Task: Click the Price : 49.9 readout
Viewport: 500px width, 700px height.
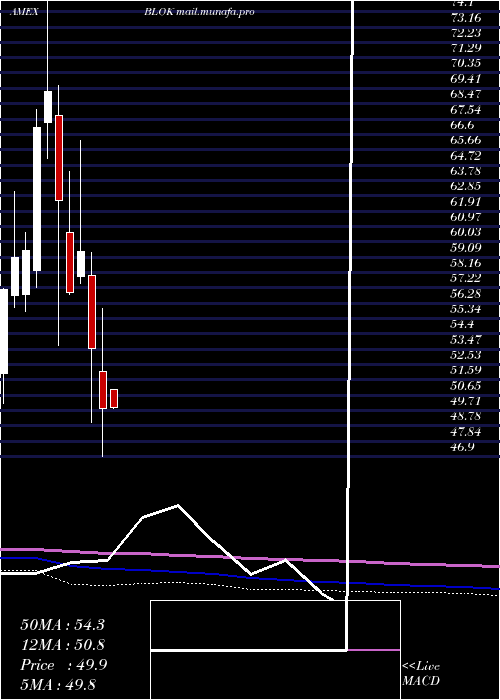Action: [64, 665]
